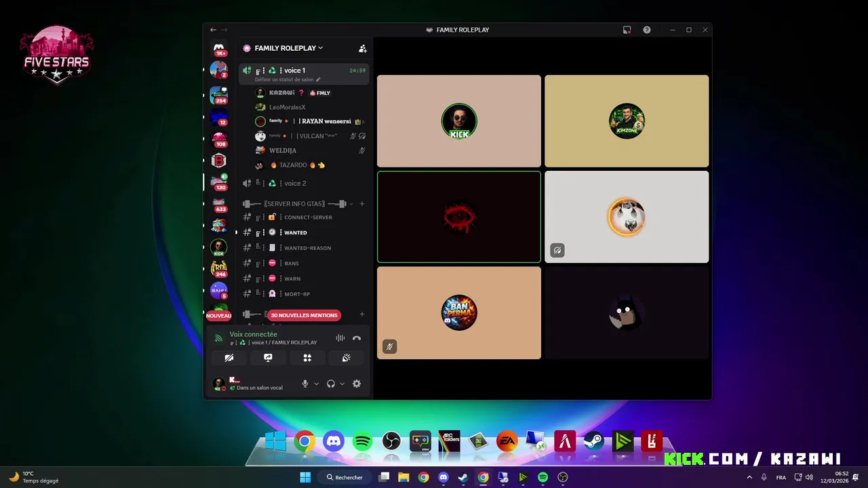Focus the red eye speaking tile
The image size is (868, 488).
pyautogui.click(x=459, y=217)
